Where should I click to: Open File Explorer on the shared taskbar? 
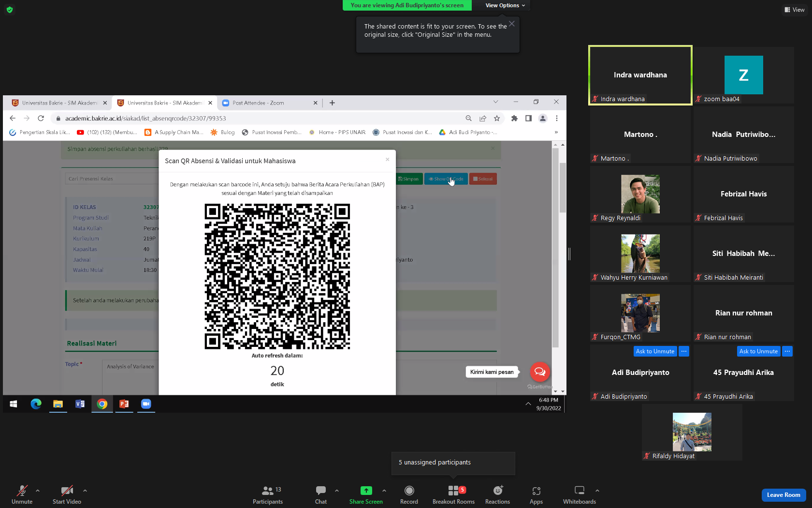(58, 404)
